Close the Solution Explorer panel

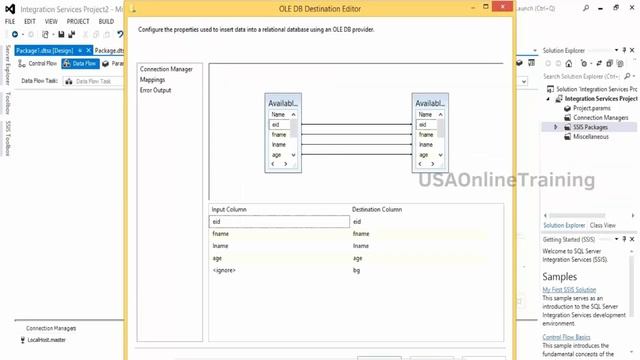click(632, 50)
